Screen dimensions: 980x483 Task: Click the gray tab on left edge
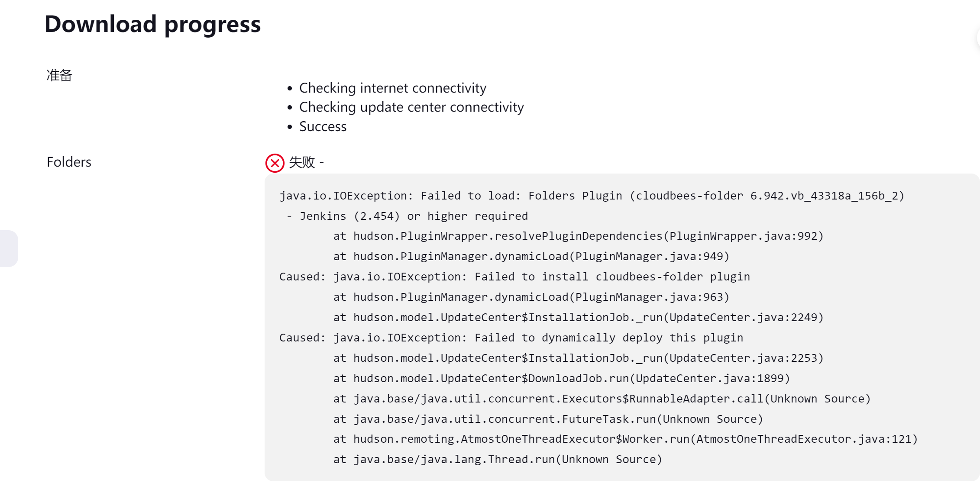(x=9, y=248)
